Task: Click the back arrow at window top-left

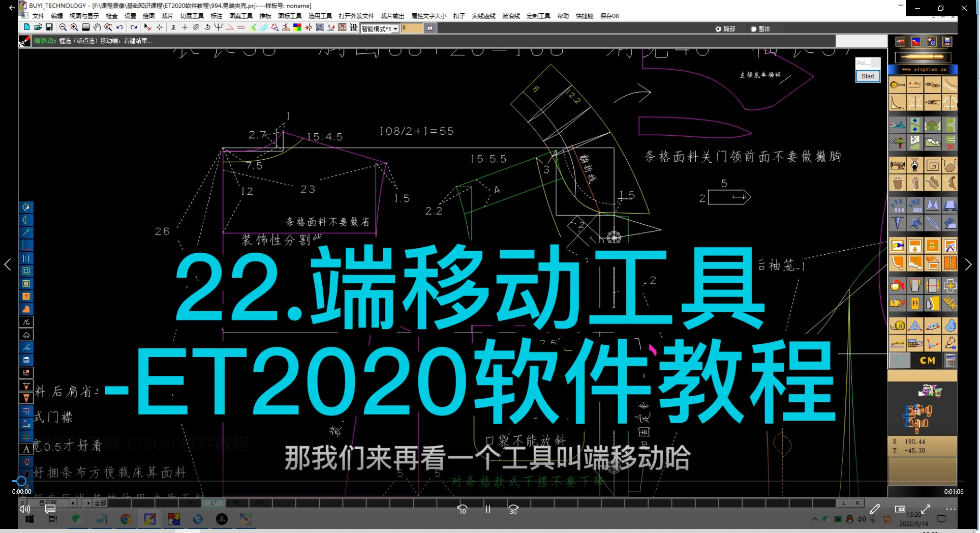Action: coord(12,8)
